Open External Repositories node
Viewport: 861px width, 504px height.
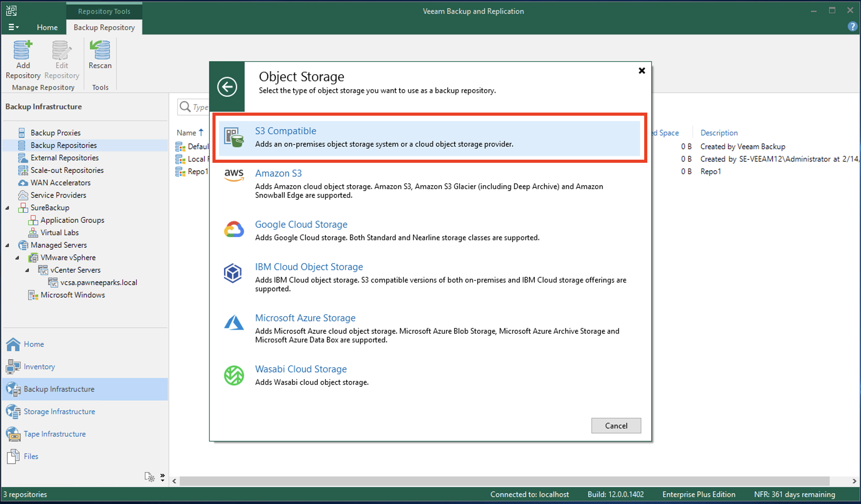coord(65,157)
